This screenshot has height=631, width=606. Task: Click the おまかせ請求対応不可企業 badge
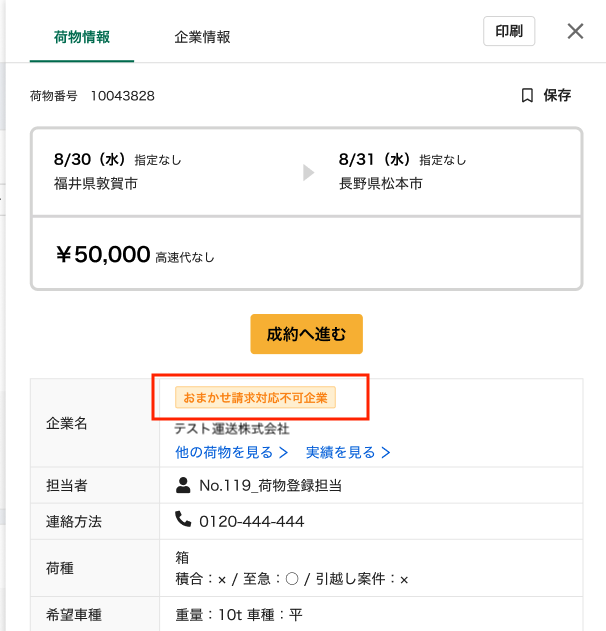click(255, 398)
